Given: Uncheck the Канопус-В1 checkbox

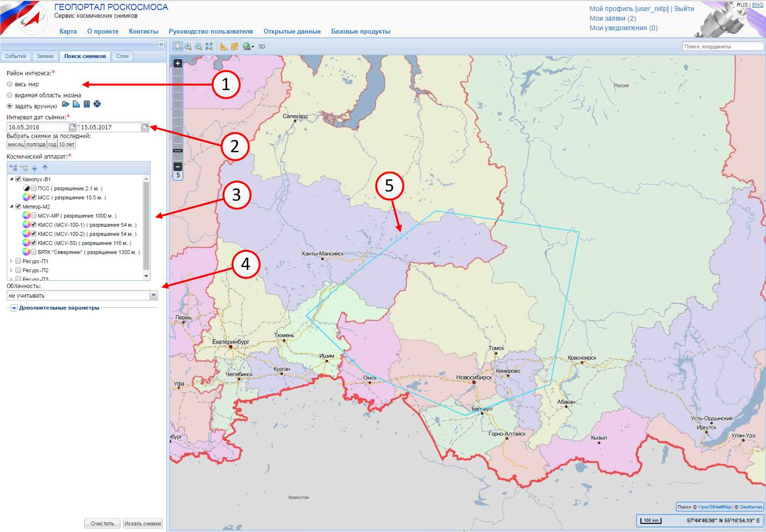Looking at the screenshot, I should point(18,179).
